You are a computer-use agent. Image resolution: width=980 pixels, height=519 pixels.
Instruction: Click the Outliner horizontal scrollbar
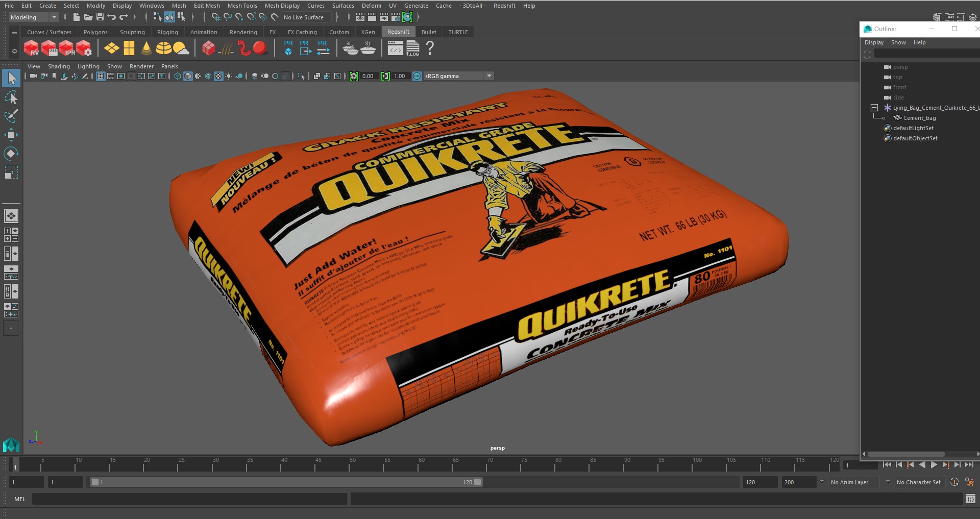coord(906,454)
